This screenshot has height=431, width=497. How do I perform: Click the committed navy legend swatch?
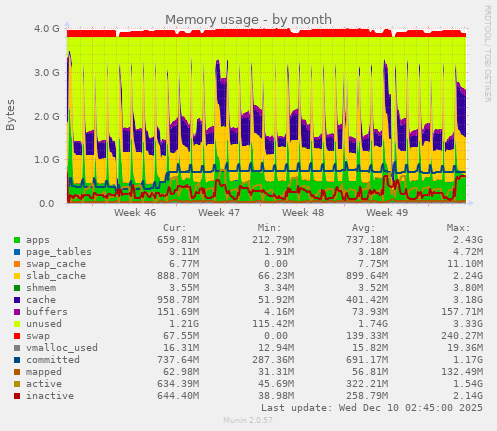17,360
